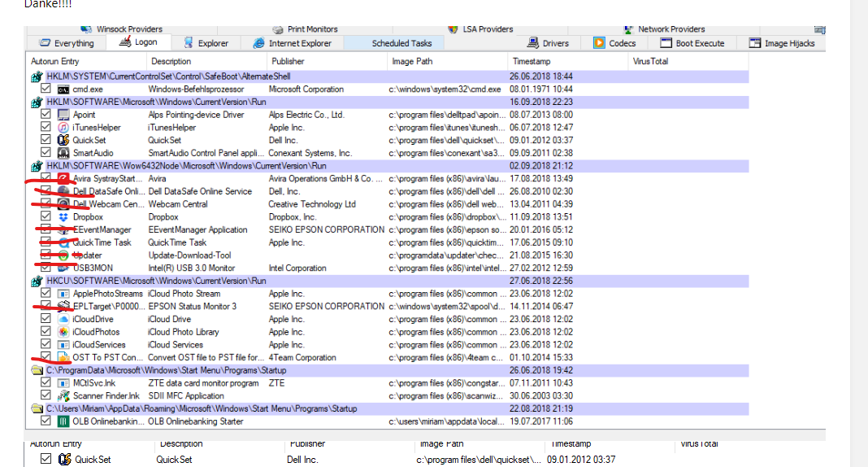Screen dimensions: 868x467
Task: Select 'QuickTime Task' description cell
Action: click(177, 242)
